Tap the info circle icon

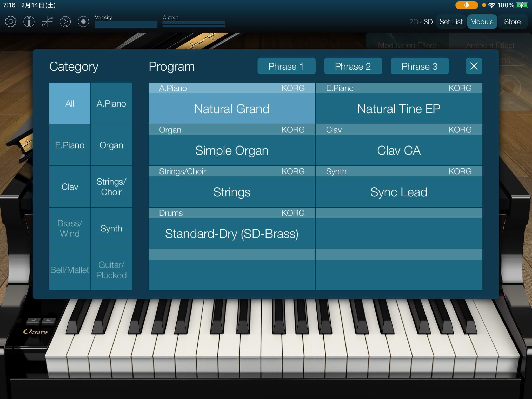[x=29, y=22]
